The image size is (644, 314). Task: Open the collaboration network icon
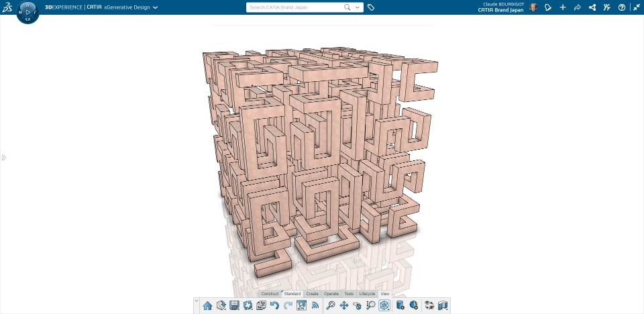pyautogui.click(x=592, y=7)
